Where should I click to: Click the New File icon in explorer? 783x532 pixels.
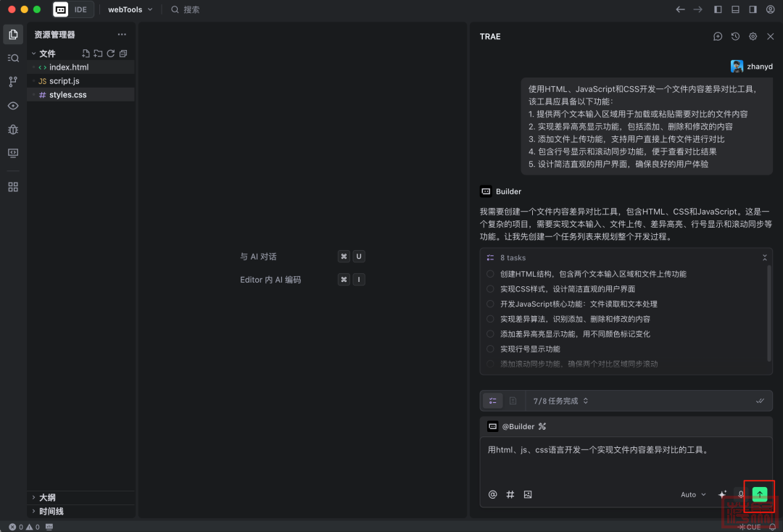[86, 54]
